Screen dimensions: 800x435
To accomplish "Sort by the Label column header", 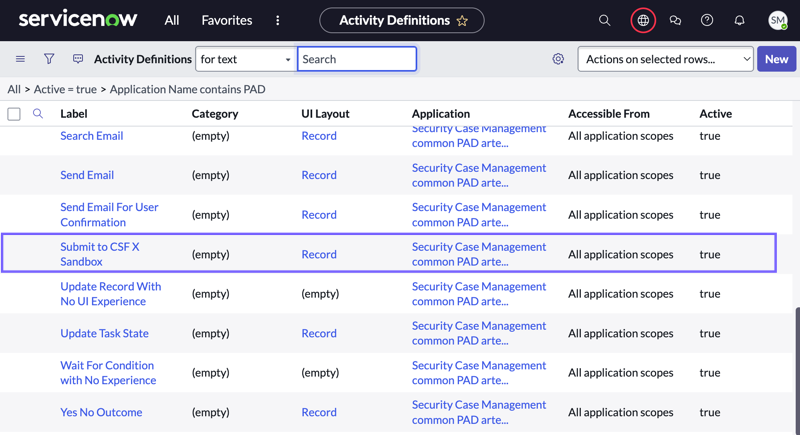I will tap(73, 114).
